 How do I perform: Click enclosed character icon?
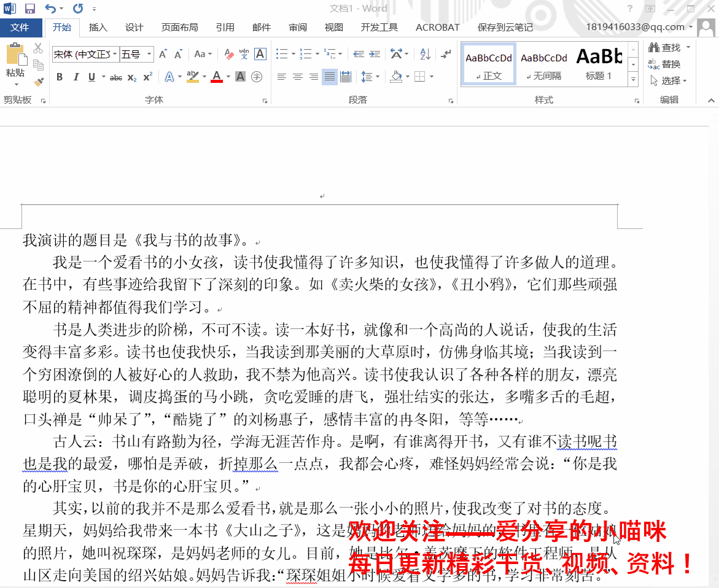257,77
